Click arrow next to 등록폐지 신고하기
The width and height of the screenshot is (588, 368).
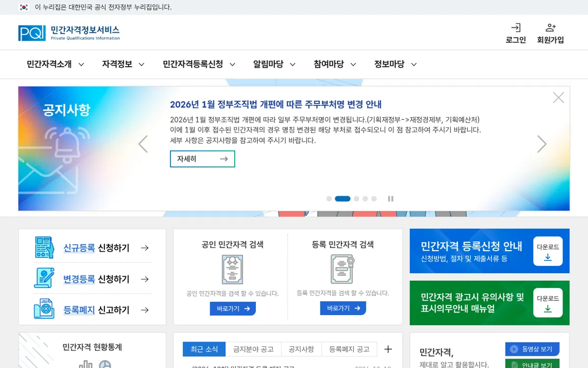[x=145, y=310]
